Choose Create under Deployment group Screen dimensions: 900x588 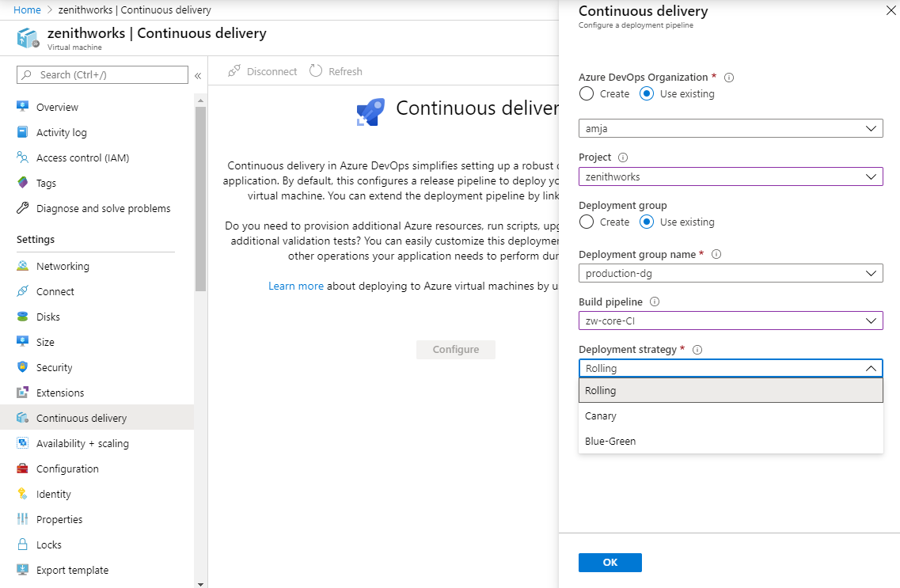[586, 222]
